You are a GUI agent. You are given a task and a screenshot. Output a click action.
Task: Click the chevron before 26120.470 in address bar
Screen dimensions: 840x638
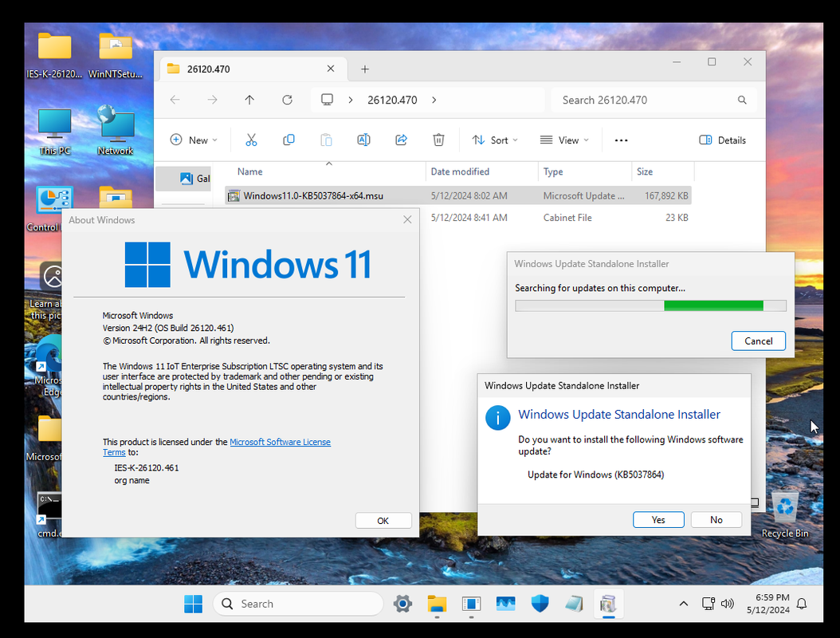(x=351, y=100)
